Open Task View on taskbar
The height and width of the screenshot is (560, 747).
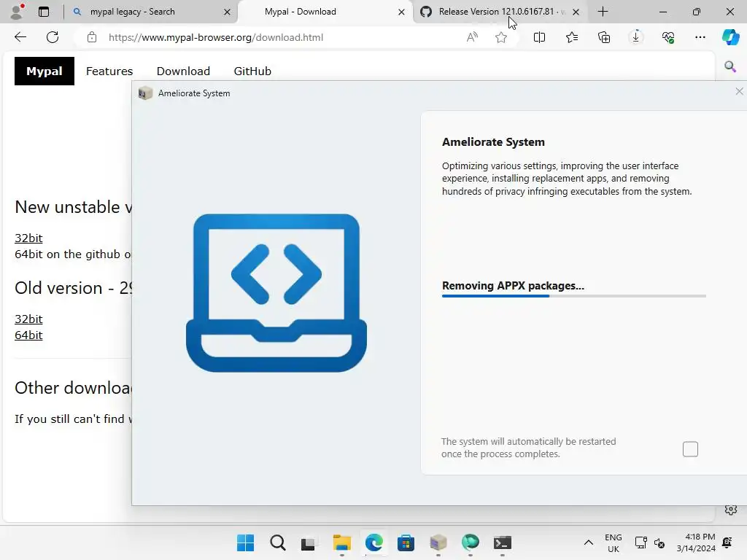[x=309, y=542]
